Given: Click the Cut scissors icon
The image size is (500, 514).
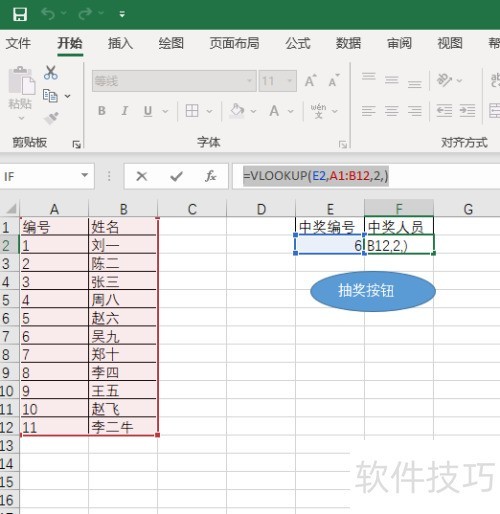Looking at the screenshot, I should pyautogui.click(x=51, y=72).
